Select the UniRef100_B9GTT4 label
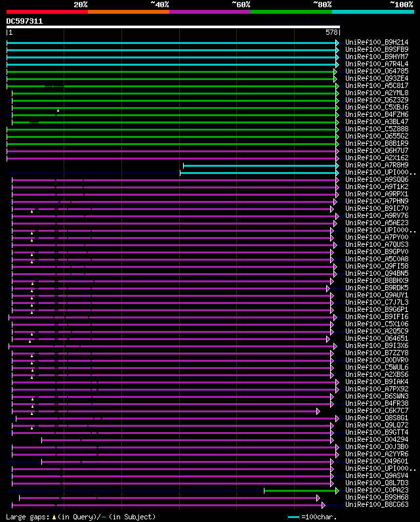 [377, 433]
